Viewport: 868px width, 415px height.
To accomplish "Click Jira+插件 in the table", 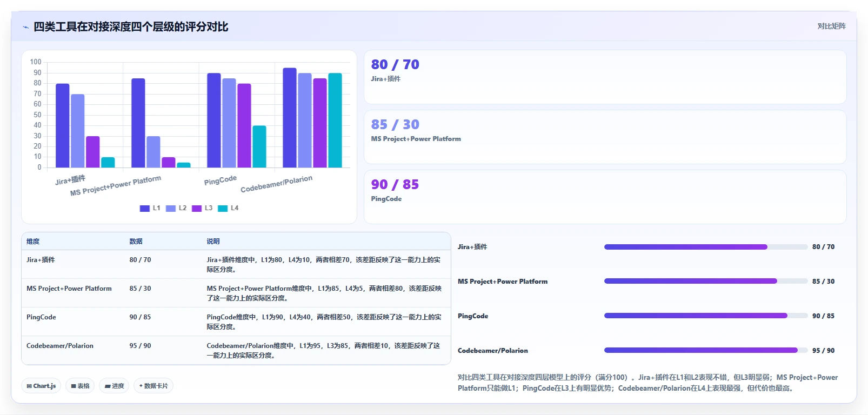I will [x=41, y=260].
